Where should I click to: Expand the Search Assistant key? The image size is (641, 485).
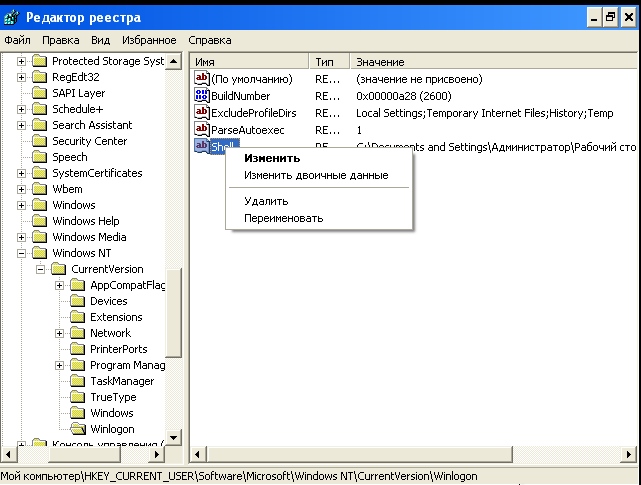[x=21, y=125]
